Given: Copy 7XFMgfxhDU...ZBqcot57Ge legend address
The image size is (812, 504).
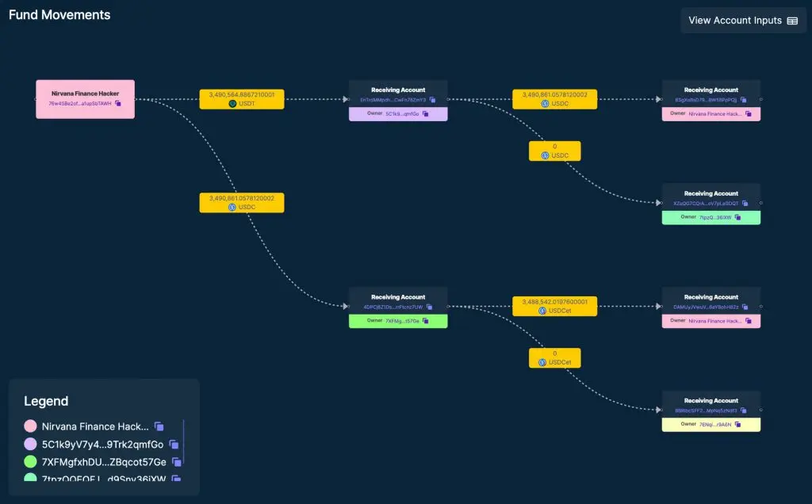Looking at the screenshot, I should [x=177, y=462].
